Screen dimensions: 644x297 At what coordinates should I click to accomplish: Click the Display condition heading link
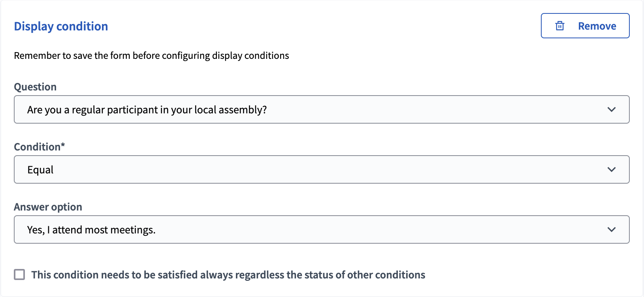[x=61, y=26]
